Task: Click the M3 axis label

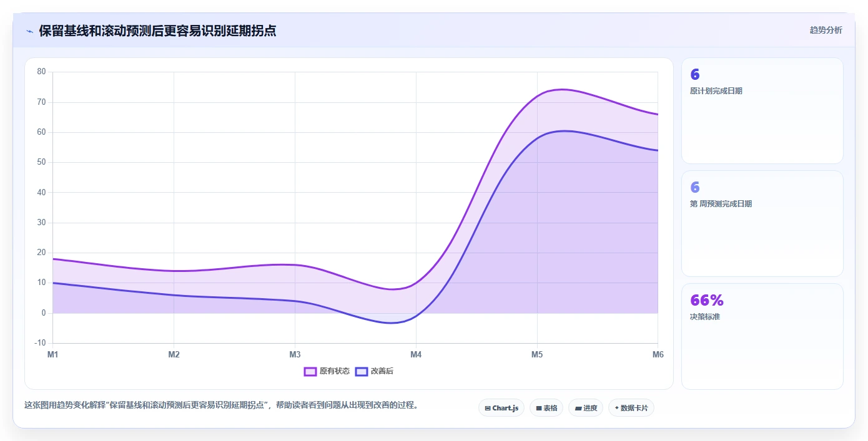Action: pyautogui.click(x=295, y=354)
